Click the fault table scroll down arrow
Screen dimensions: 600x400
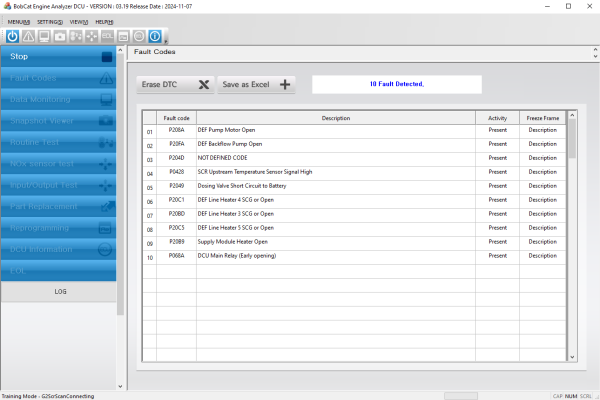coord(572,357)
